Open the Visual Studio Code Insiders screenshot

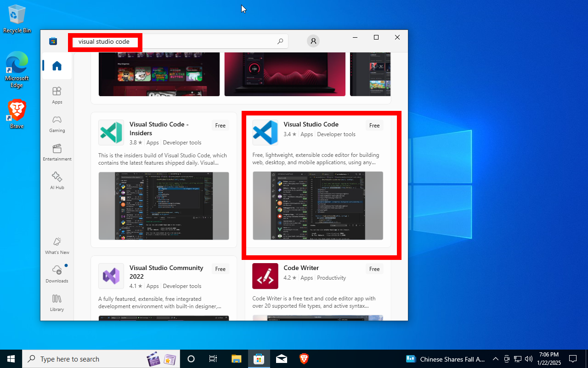pyautogui.click(x=164, y=206)
